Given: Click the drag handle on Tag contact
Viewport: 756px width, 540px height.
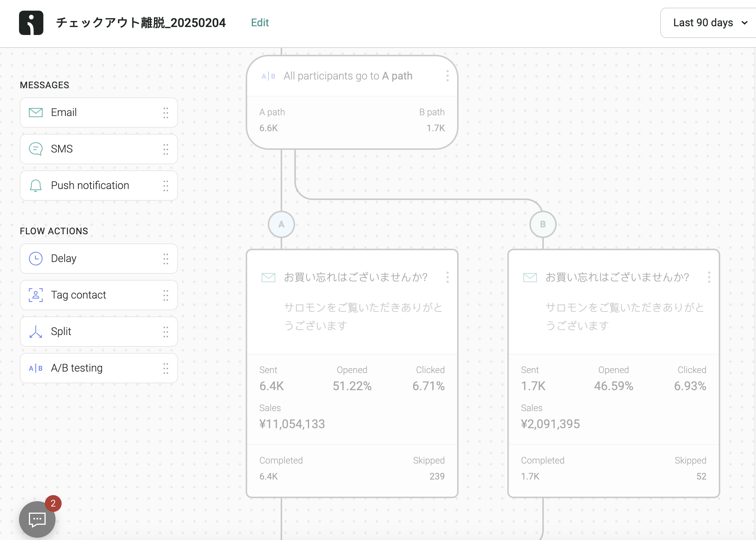Looking at the screenshot, I should click(166, 295).
